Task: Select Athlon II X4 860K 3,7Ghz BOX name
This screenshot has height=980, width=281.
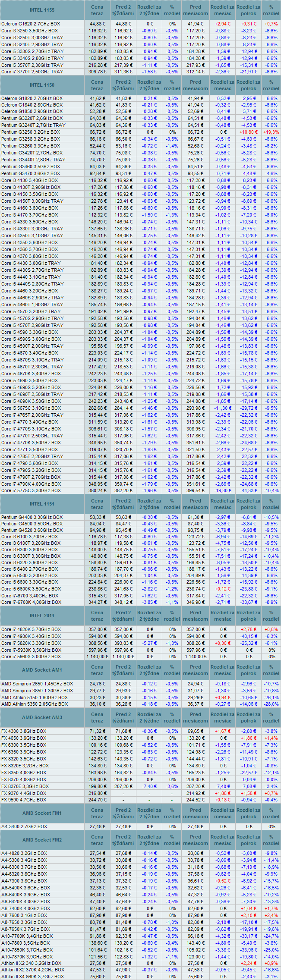Action: pos(33,977)
